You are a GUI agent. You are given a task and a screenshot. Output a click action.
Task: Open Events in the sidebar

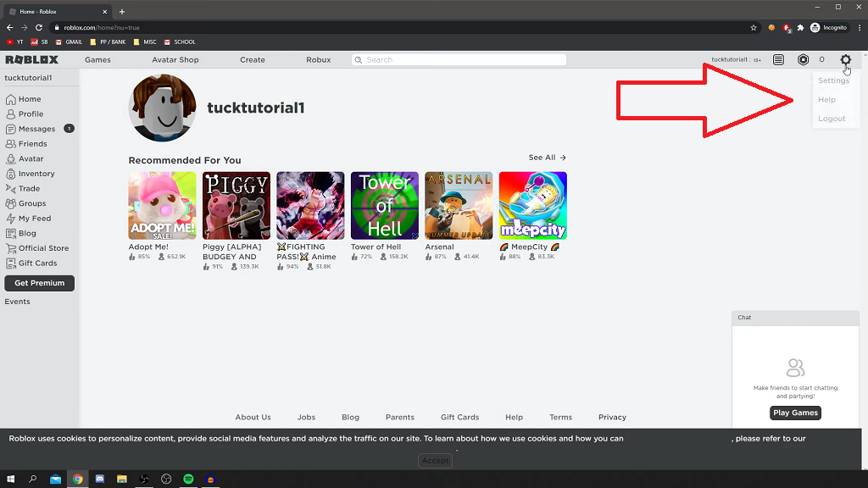tap(17, 302)
